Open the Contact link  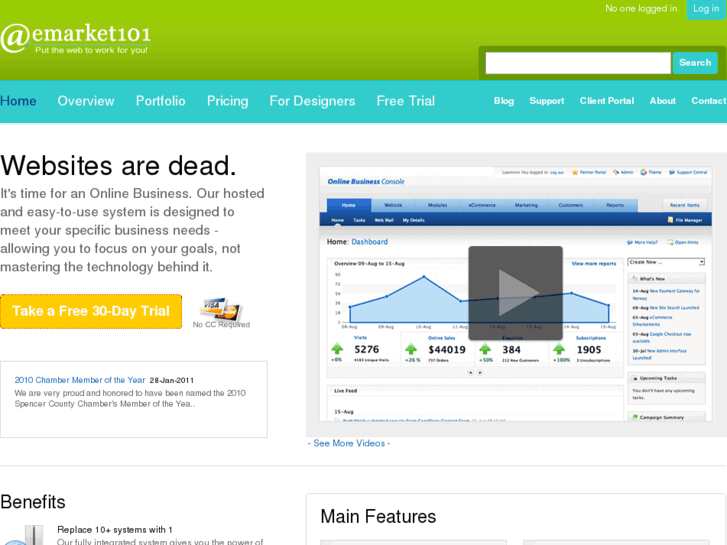tap(708, 101)
